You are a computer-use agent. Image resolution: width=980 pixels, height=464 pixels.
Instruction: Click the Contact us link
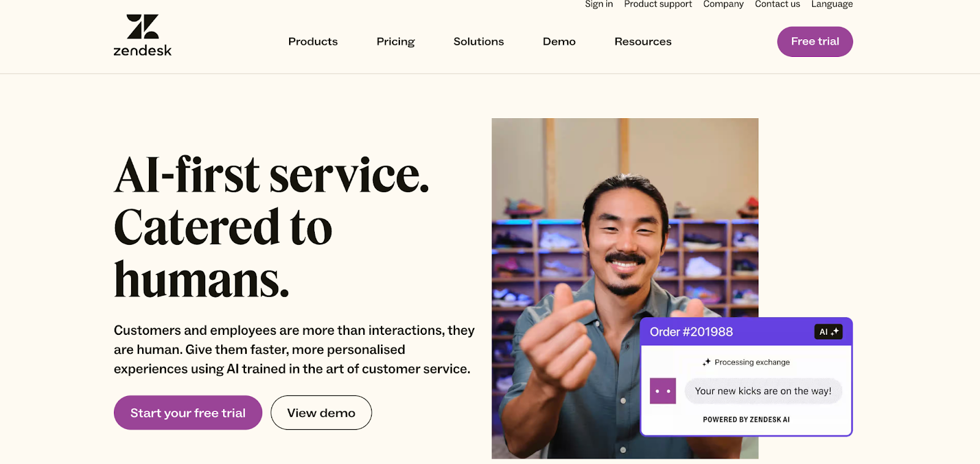[777, 4]
